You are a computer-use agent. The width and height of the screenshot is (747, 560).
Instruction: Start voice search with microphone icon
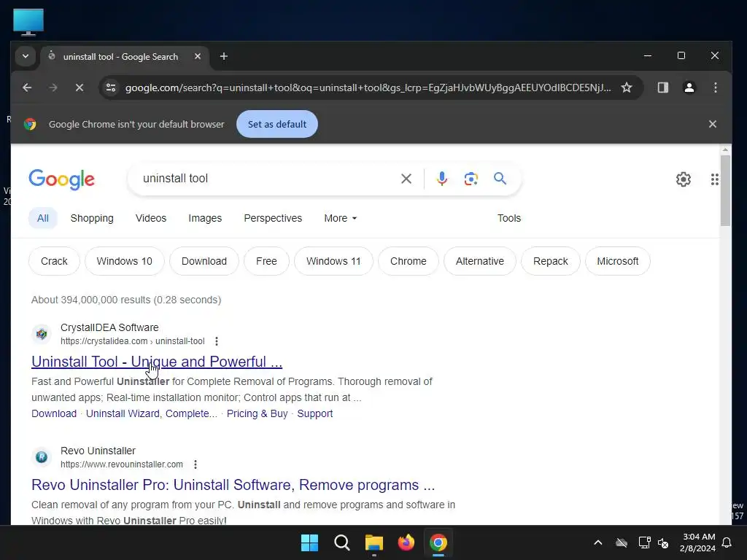pyautogui.click(x=441, y=179)
